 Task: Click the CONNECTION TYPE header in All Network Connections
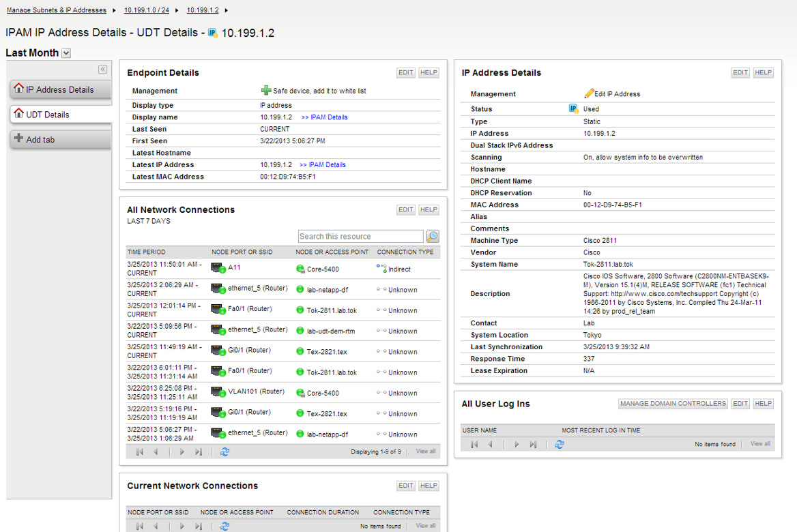click(x=405, y=252)
